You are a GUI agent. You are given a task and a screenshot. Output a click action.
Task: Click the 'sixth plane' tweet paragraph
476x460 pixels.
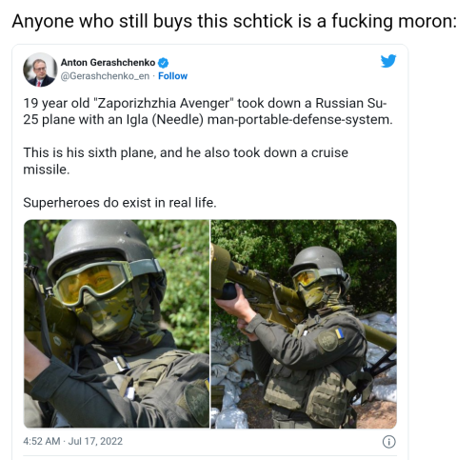point(186,161)
